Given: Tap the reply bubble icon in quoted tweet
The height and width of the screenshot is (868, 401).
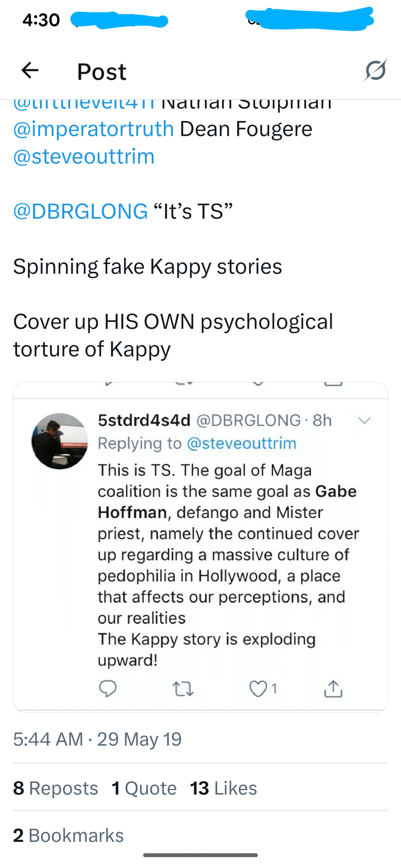Looking at the screenshot, I should (108, 689).
